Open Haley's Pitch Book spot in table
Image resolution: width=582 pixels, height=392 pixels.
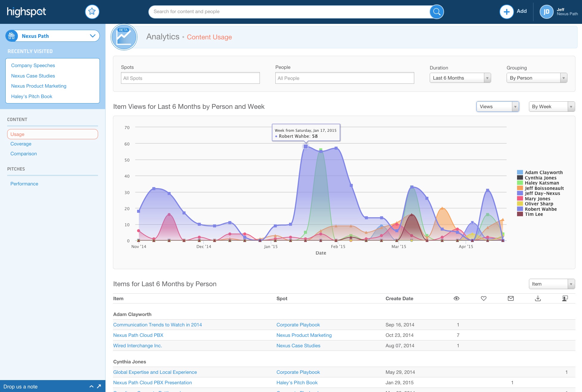click(297, 382)
